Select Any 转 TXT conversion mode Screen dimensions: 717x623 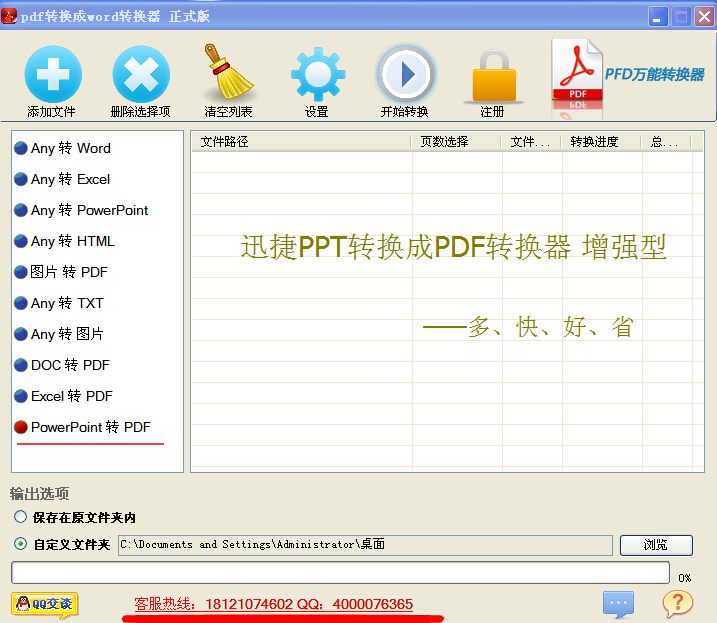(x=59, y=303)
